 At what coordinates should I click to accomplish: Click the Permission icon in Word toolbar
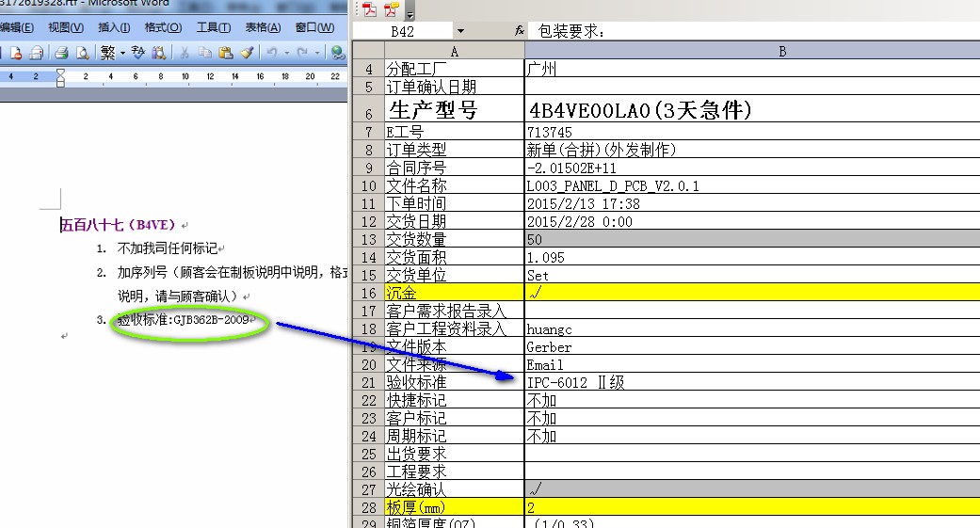coord(16,53)
